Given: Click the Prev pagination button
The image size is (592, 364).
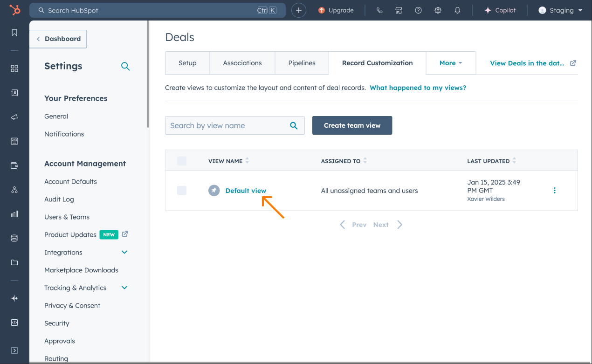Looking at the screenshot, I should point(353,225).
